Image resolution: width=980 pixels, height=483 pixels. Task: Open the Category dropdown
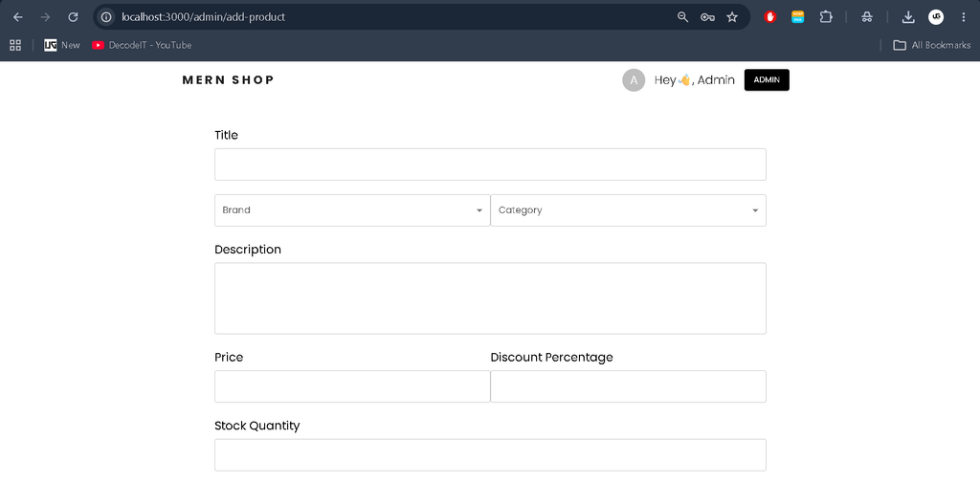tap(628, 210)
